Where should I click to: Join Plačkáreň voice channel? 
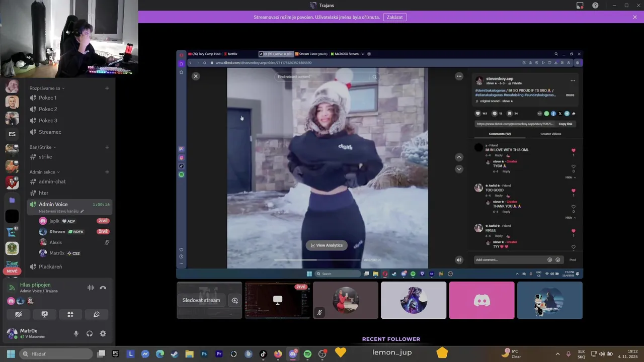click(69, 266)
